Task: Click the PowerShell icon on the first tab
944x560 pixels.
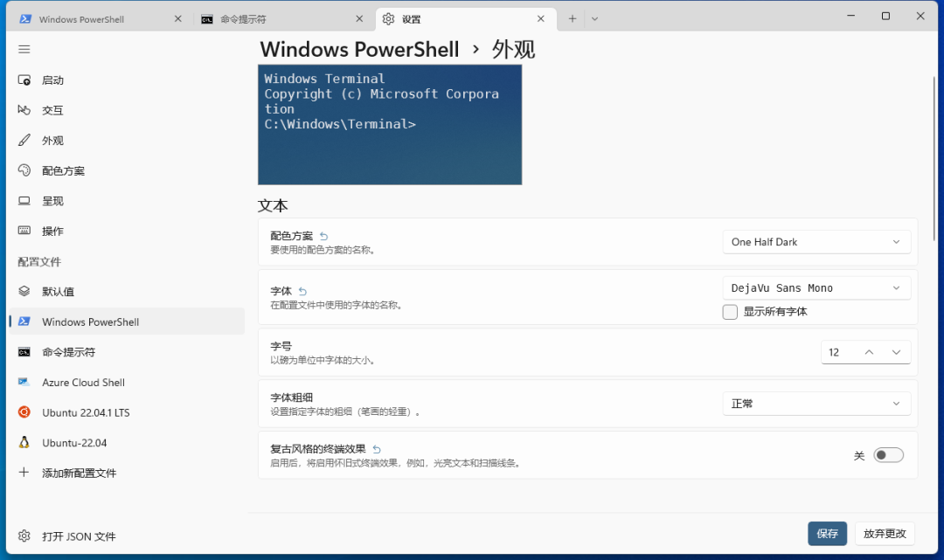Action: (25, 18)
